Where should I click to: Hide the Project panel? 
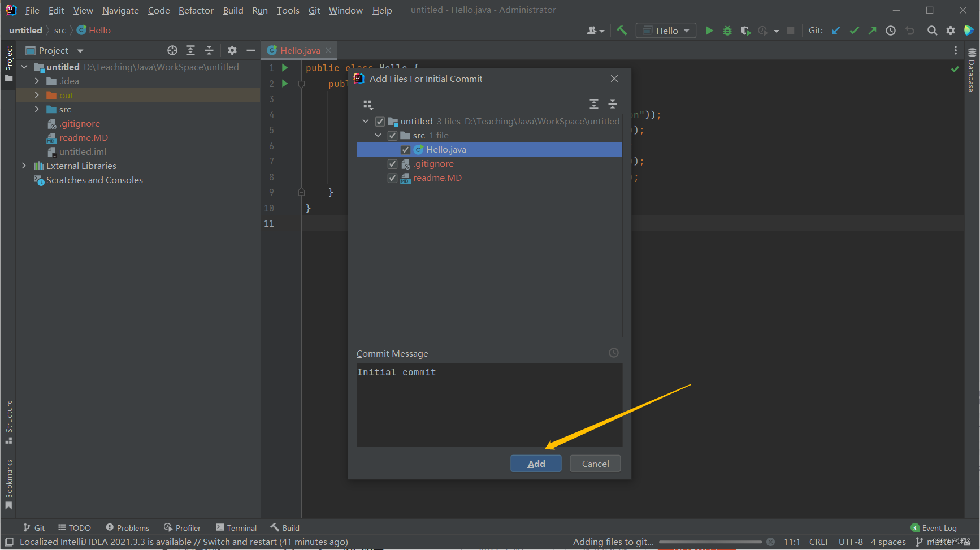click(x=251, y=50)
